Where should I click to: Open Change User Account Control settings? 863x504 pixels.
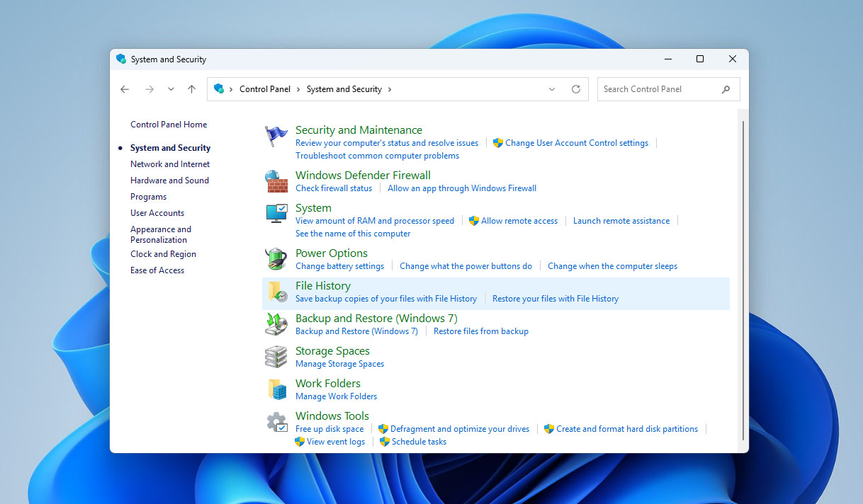pos(575,142)
